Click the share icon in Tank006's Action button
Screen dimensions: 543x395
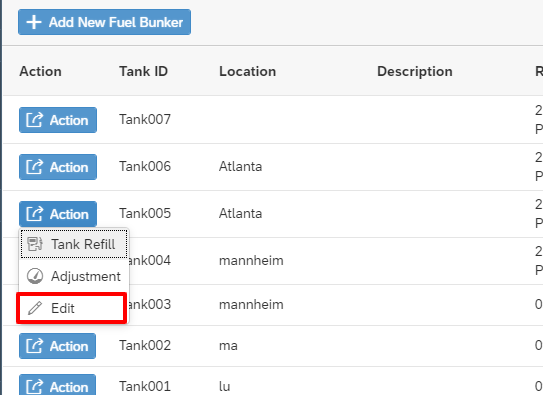(x=35, y=167)
